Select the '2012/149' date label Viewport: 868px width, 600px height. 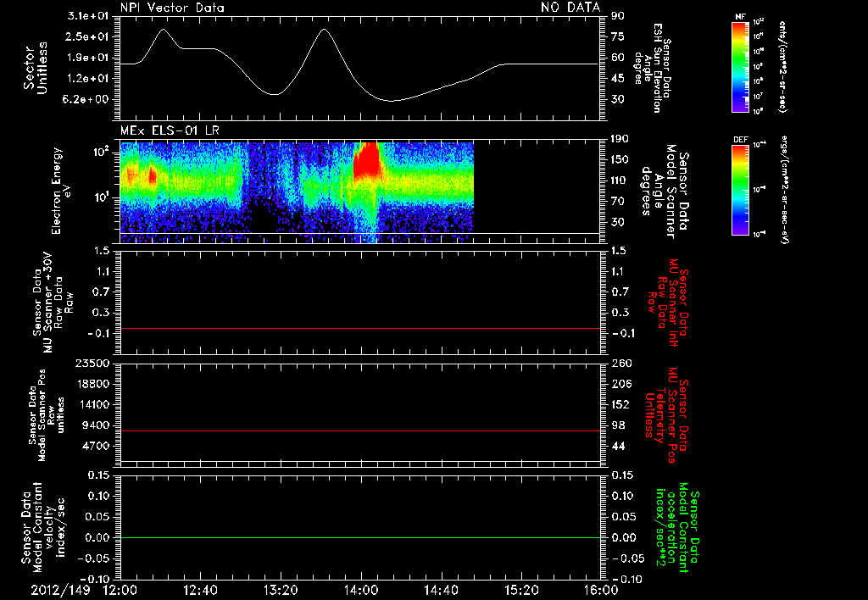click(x=60, y=590)
